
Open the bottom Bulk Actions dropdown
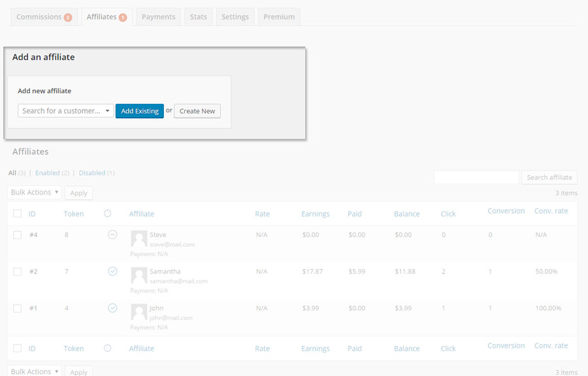[x=35, y=371]
